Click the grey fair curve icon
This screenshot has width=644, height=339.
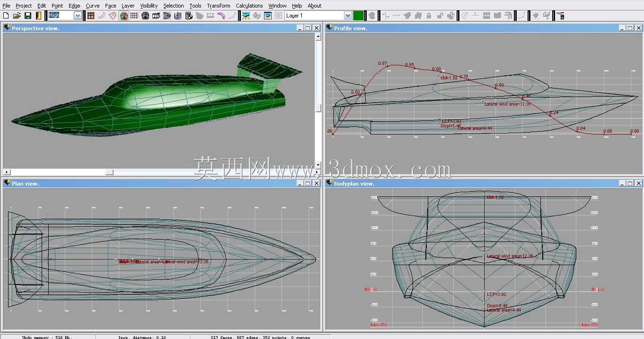coord(521,16)
